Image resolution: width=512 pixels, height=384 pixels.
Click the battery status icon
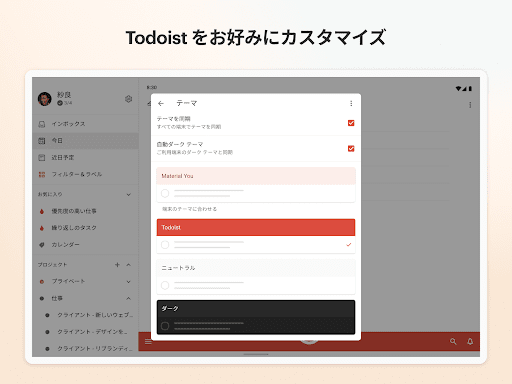(x=470, y=89)
